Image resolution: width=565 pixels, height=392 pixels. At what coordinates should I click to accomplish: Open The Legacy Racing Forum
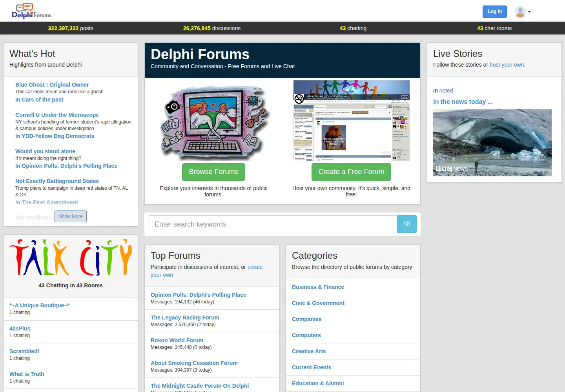pyautogui.click(x=185, y=318)
